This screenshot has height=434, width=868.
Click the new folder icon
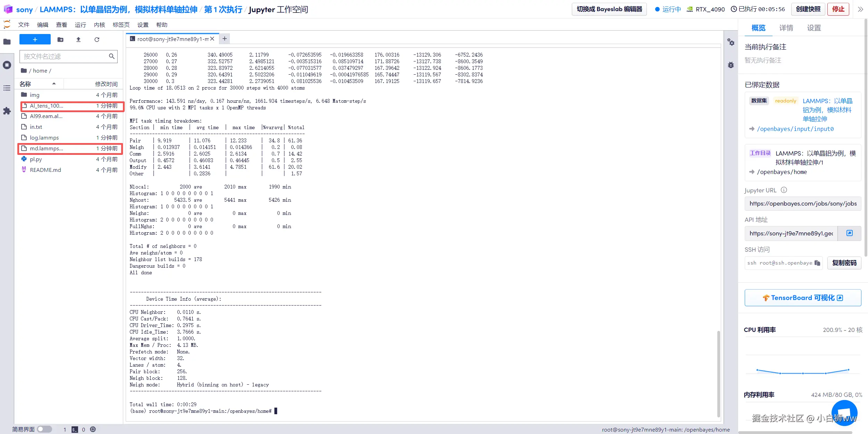tap(60, 40)
